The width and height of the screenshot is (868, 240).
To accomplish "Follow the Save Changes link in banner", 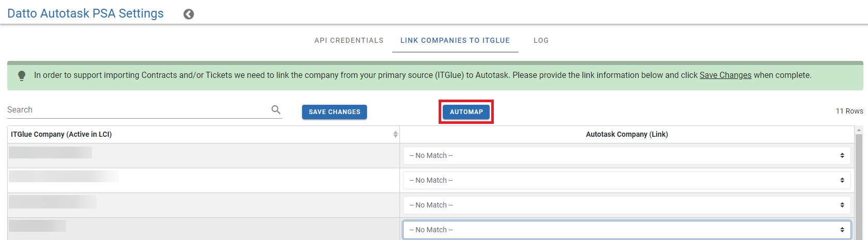I will point(725,75).
